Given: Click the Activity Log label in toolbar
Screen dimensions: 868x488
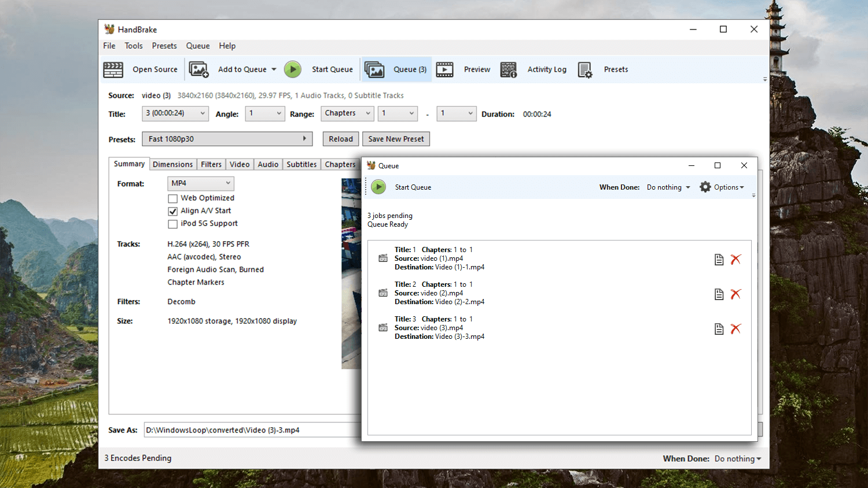Looking at the screenshot, I should coord(547,69).
